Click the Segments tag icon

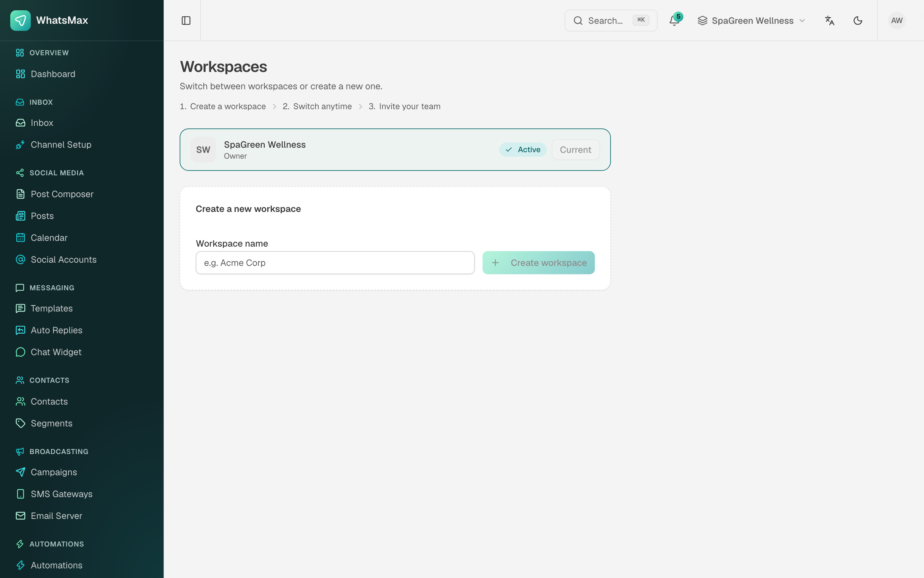coord(20,423)
